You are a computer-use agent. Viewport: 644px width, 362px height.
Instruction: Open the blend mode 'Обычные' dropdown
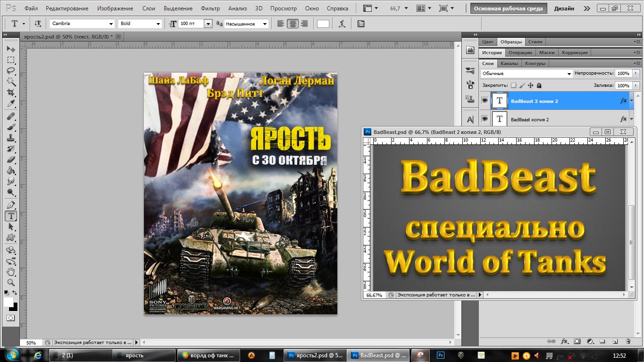(x=527, y=74)
